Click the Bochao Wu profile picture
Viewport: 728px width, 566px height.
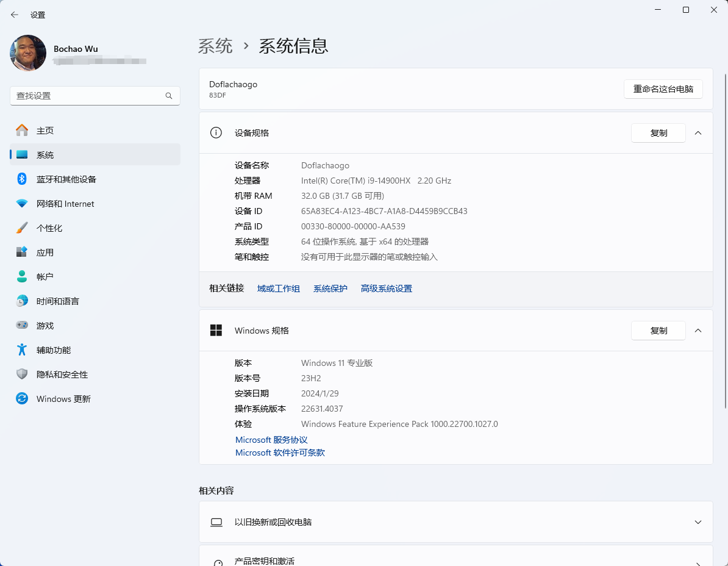(x=28, y=53)
